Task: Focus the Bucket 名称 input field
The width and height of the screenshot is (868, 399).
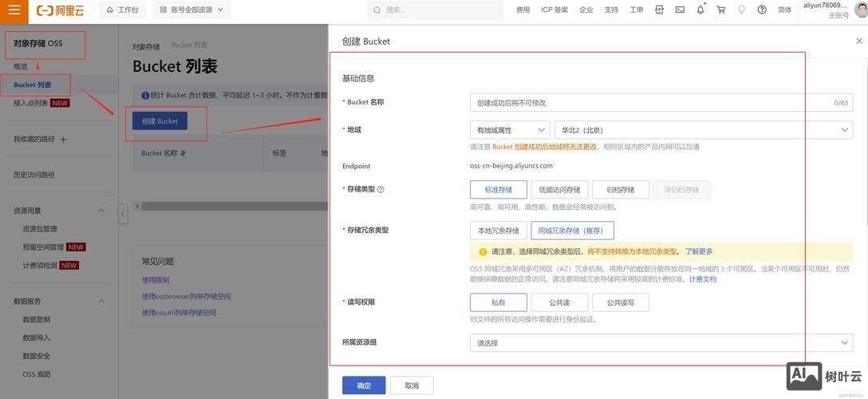Action: click(661, 102)
